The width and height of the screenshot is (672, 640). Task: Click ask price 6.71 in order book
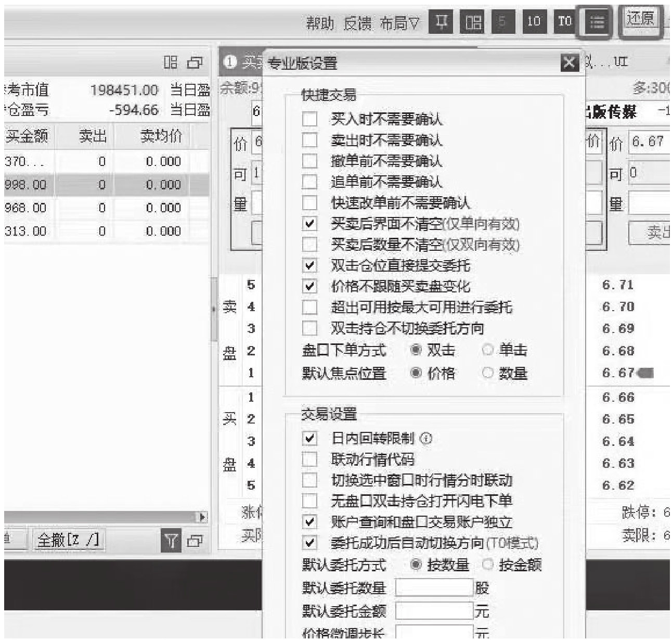(x=618, y=285)
